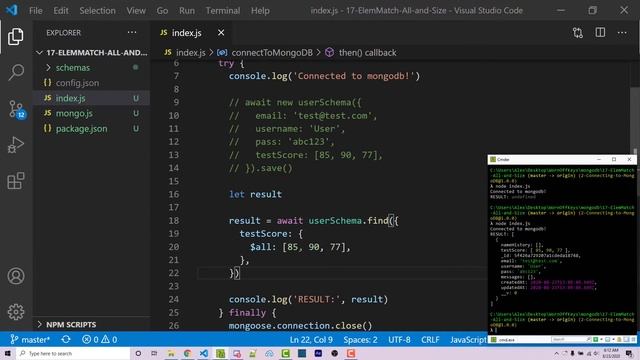Click mongoose.connection.close() on line 26

pos(300,326)
